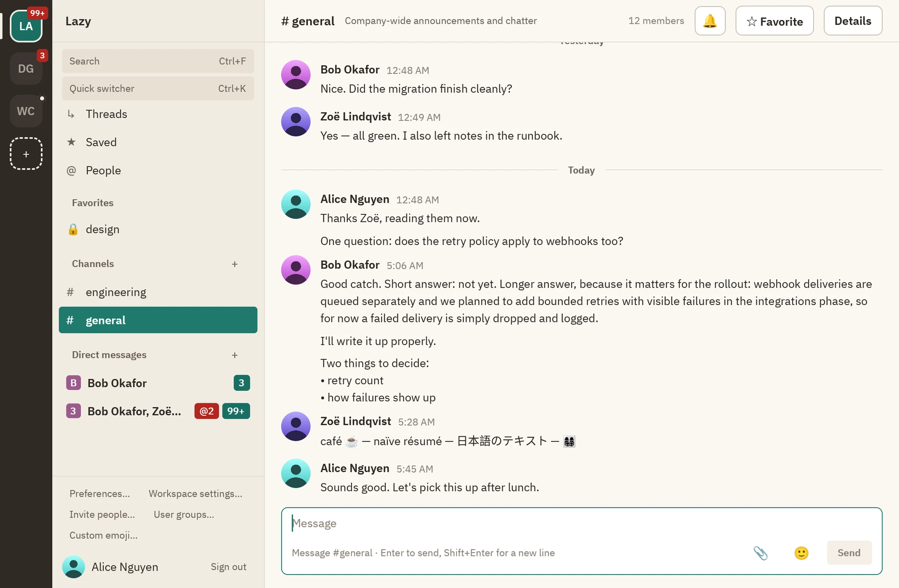
Task: Open the private design channel
Action: tap(158, 230)
